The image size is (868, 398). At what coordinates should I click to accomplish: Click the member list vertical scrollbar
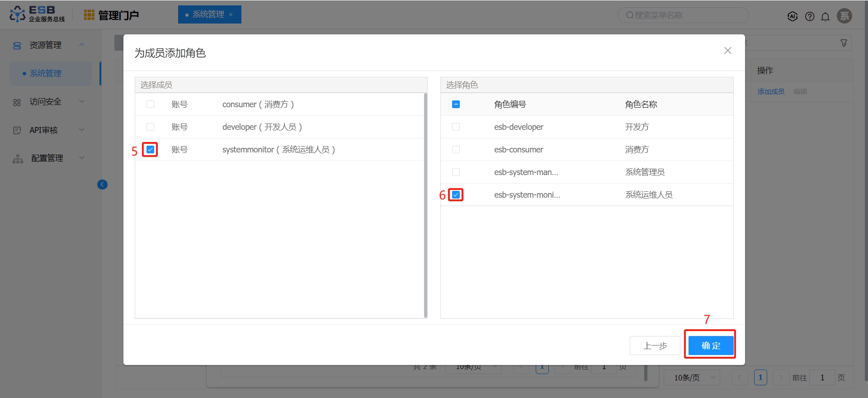coord(425,205)
